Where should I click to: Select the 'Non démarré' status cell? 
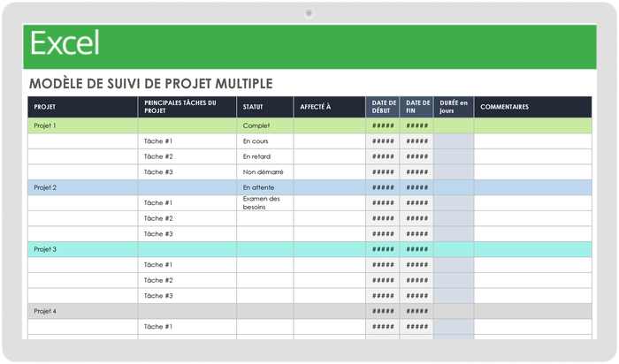(x=265, y=172)
